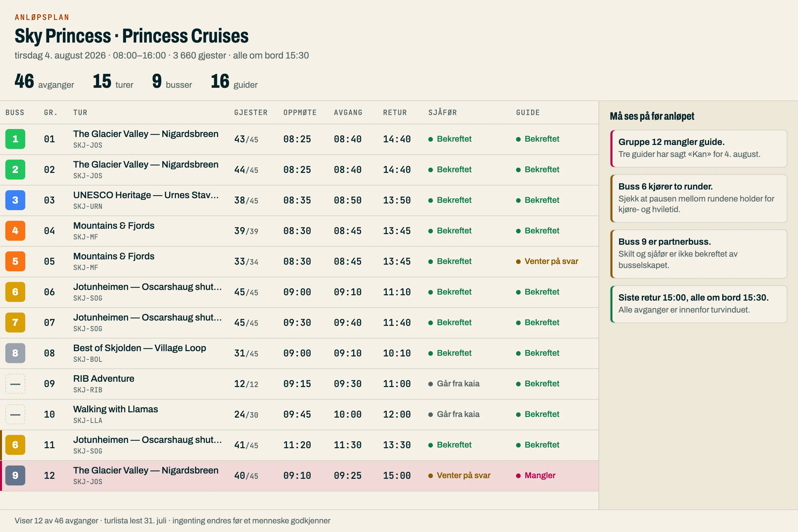This screenshot has width=798, height=532.
Task: Click the SJÅFØR column header
Action: click(x=443, y=113)
